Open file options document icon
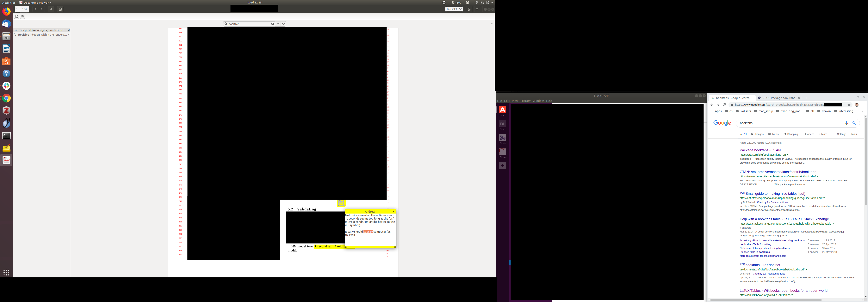Screen dimensions: 868x302 (469, 9)
